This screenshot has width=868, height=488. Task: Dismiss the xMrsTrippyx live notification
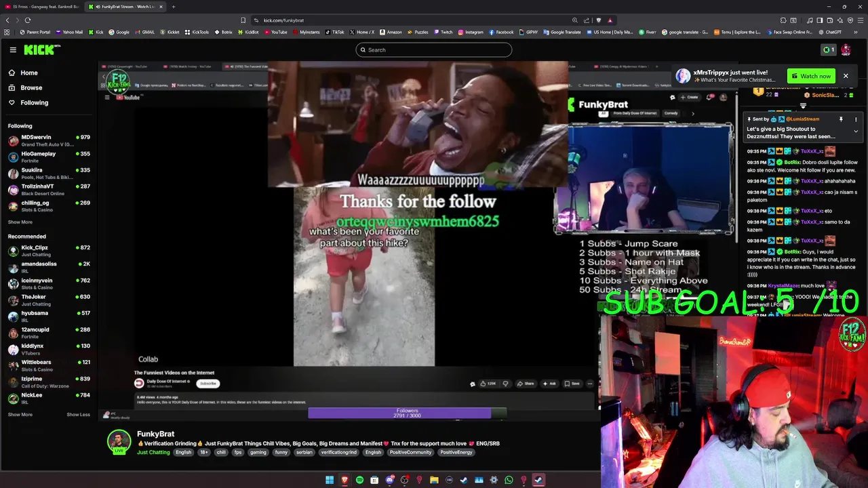(x=846, y=76)
